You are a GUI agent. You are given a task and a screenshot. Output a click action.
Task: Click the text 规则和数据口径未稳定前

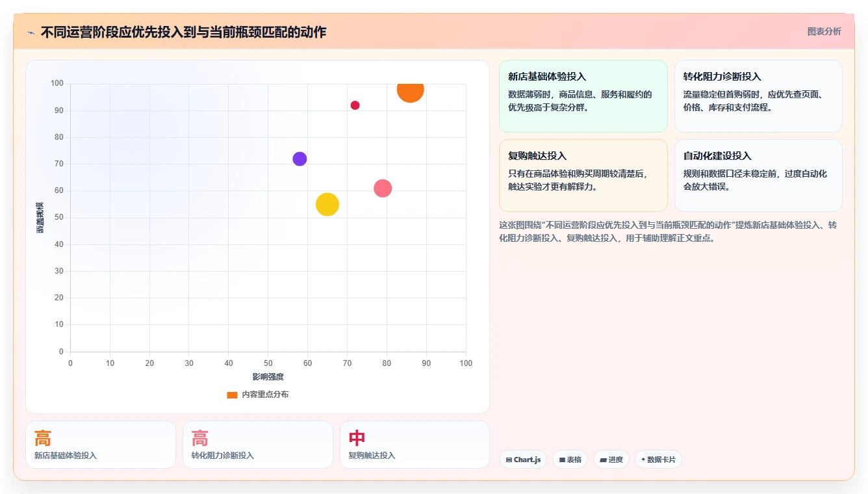pyautogui.click(x=755, y=180)
